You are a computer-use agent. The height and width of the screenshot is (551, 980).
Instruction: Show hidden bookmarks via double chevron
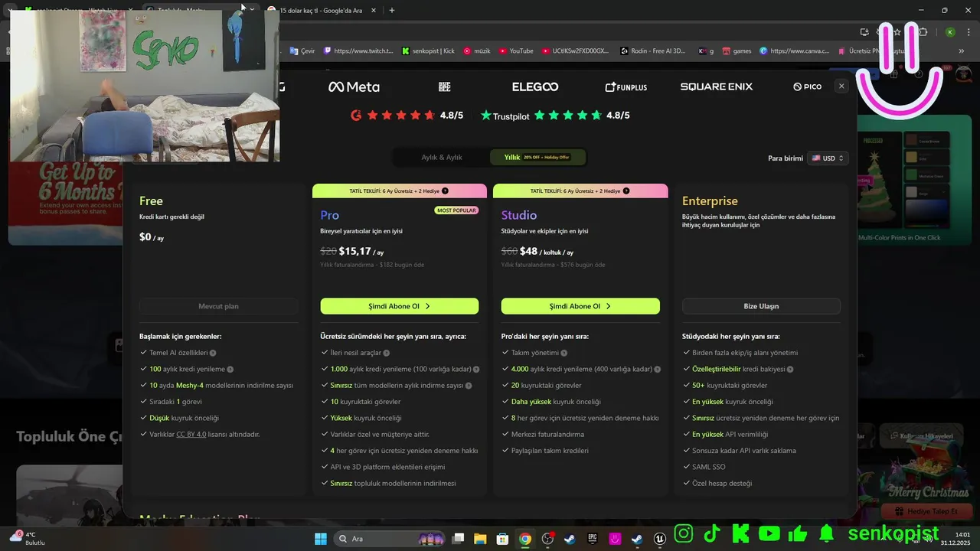click(962, 51)
